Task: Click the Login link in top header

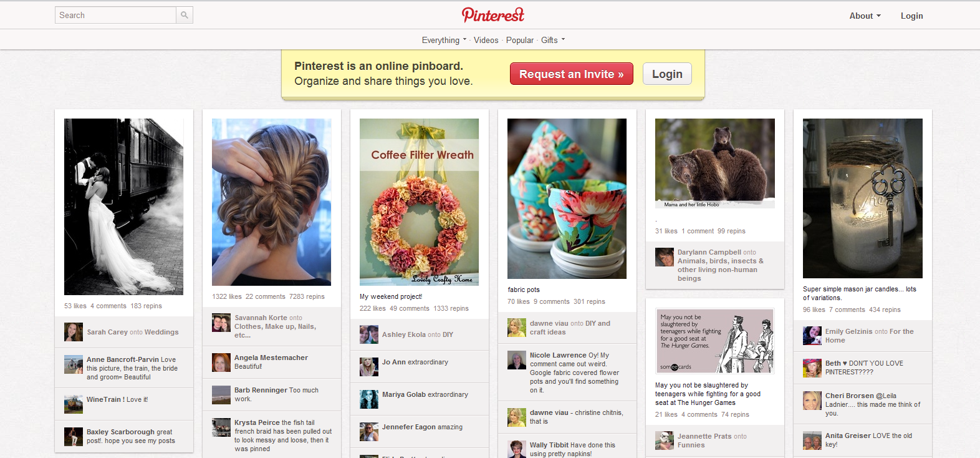Action: pos(911,16)
